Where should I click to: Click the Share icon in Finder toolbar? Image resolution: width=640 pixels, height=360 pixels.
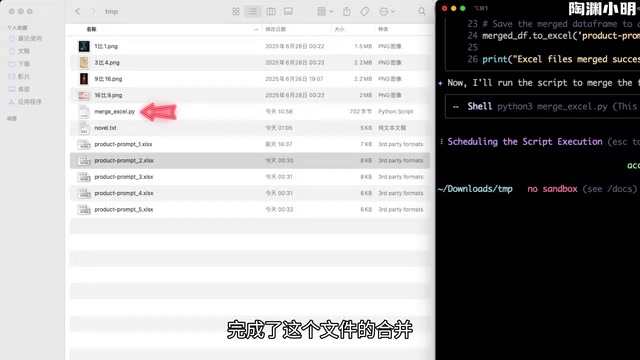point(347,11)
